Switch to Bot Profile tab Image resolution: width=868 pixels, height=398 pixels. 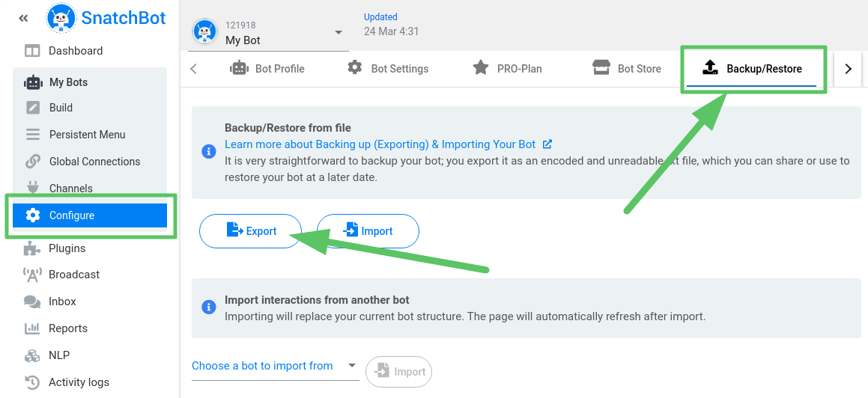[x=267, y=69]
